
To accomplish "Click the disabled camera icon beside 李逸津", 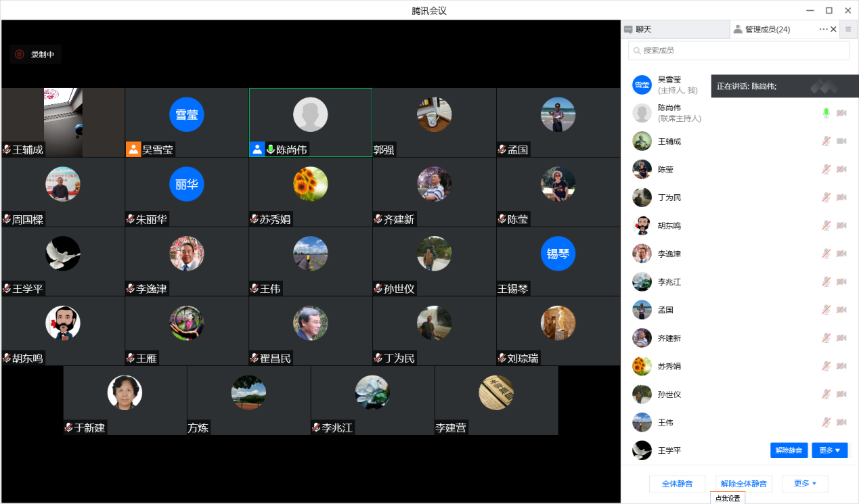I will [x=841, y=254].
